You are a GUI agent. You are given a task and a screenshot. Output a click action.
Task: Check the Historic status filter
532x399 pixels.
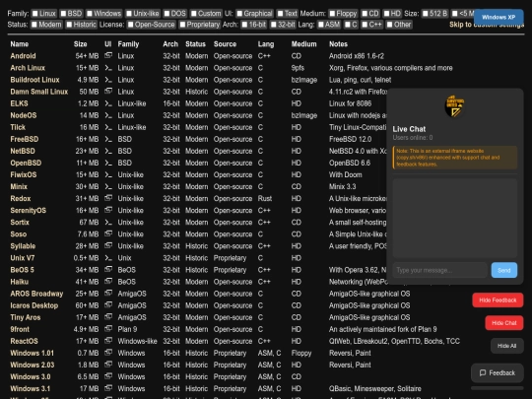[69, 25]
